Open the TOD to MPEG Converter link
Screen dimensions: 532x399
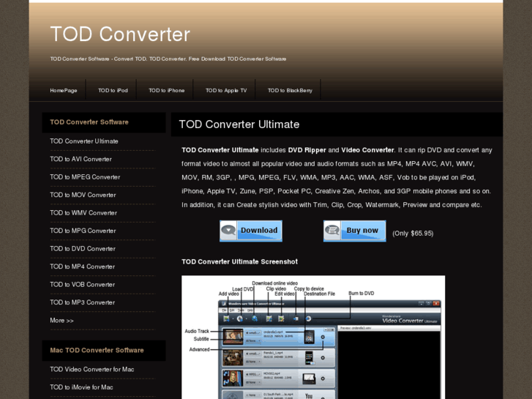85,177
